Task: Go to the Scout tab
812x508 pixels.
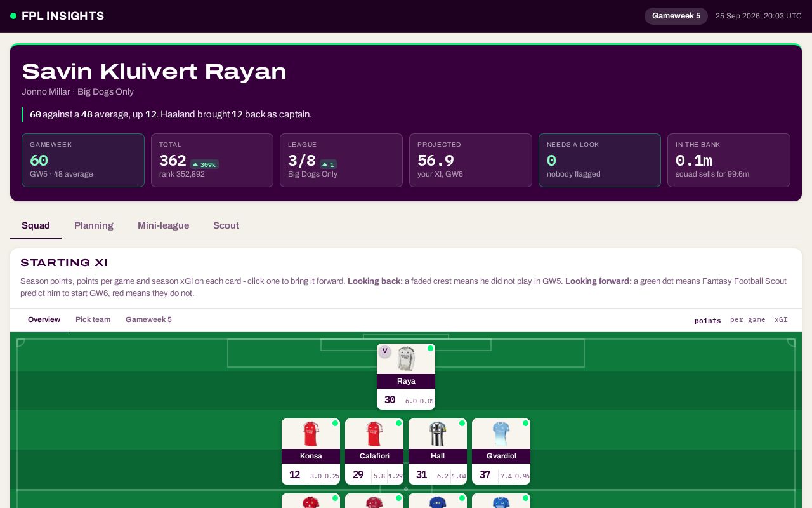Action: tap(226, 225)
